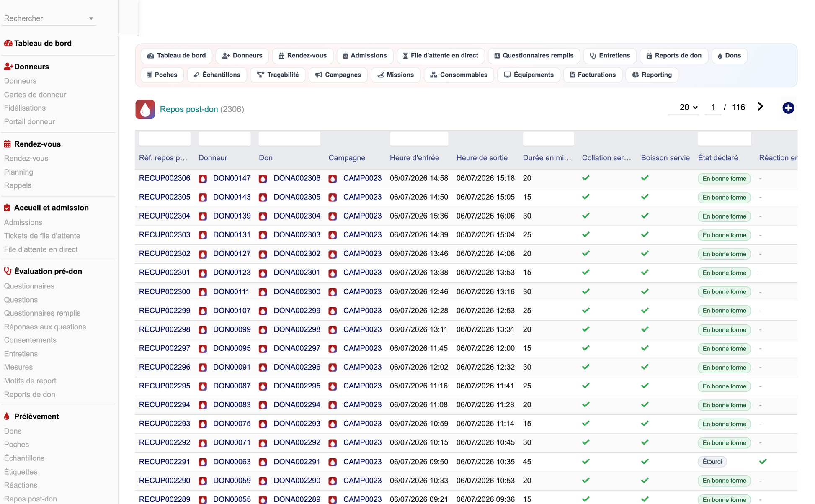This screenshot has width=815, height=504.
Task: Click the Rendez-vous calendar icon in sidebar
Action: [x=8, y=144]
